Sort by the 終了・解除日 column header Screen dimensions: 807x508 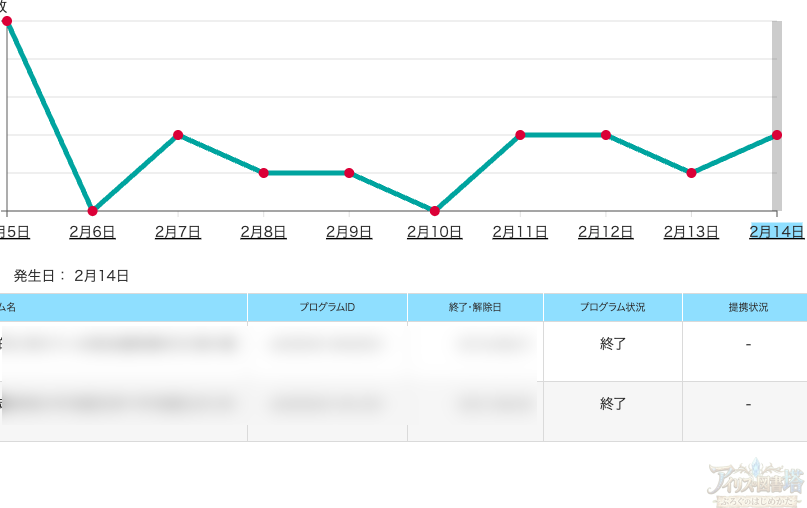475,307
